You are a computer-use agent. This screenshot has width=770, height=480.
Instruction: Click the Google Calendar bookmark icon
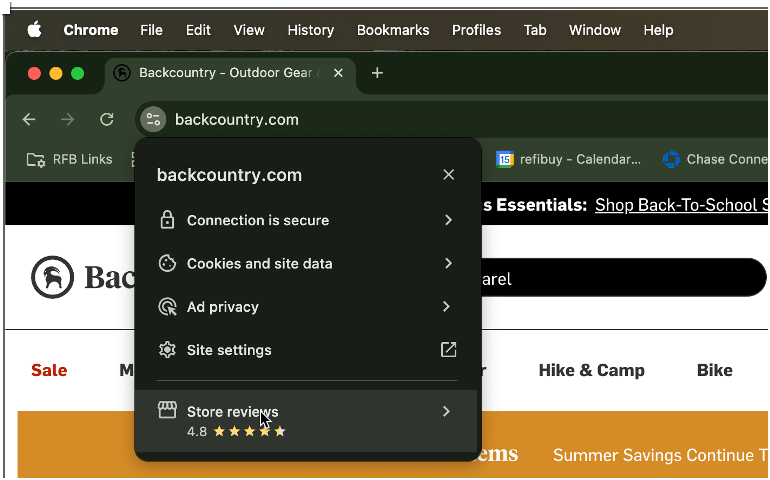[x=505, y=159]
